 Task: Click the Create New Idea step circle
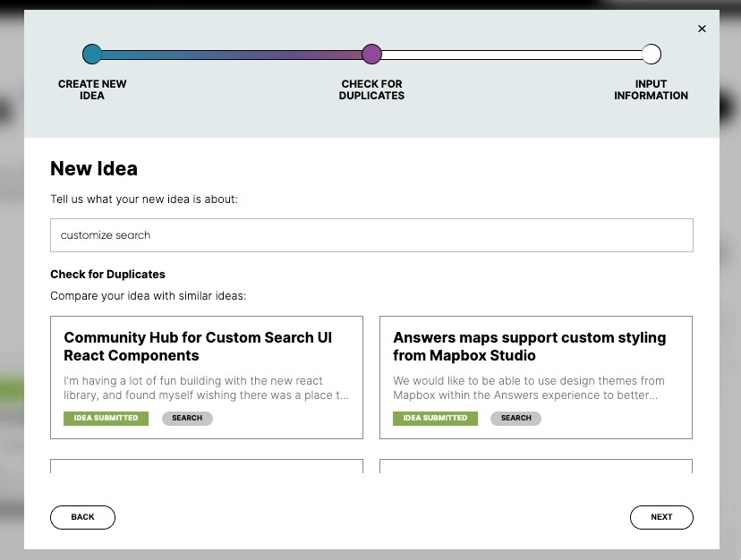click(92, 54)
